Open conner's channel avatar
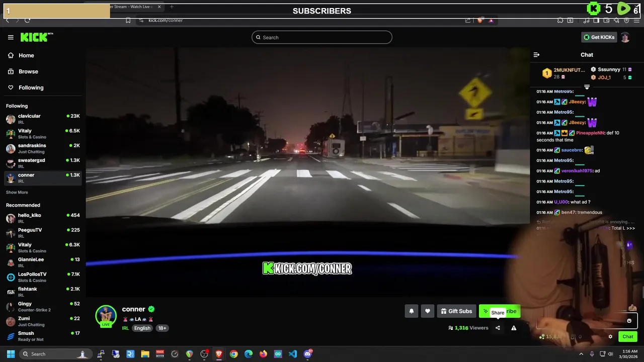644x362 pixels. point(106,316)
